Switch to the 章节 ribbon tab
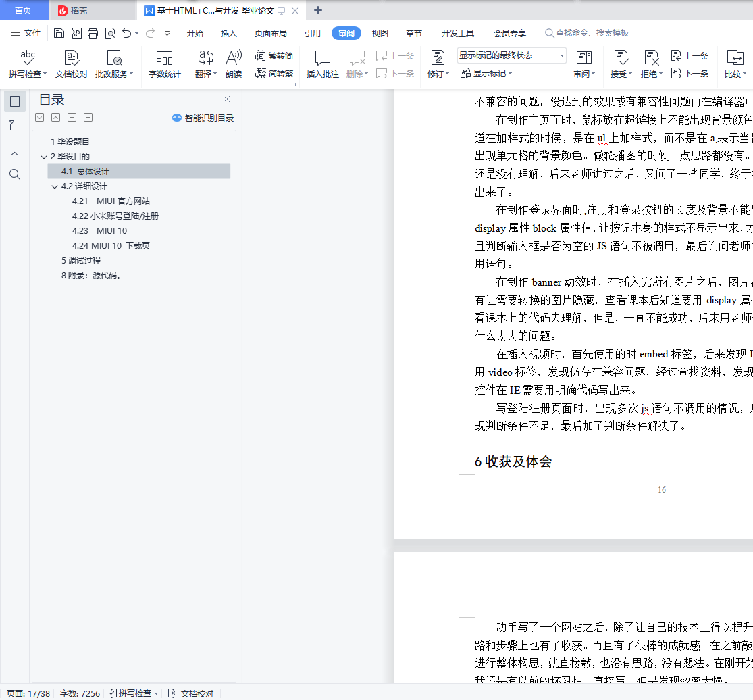This screenshot has height=700, width=753. click(413, 33)
